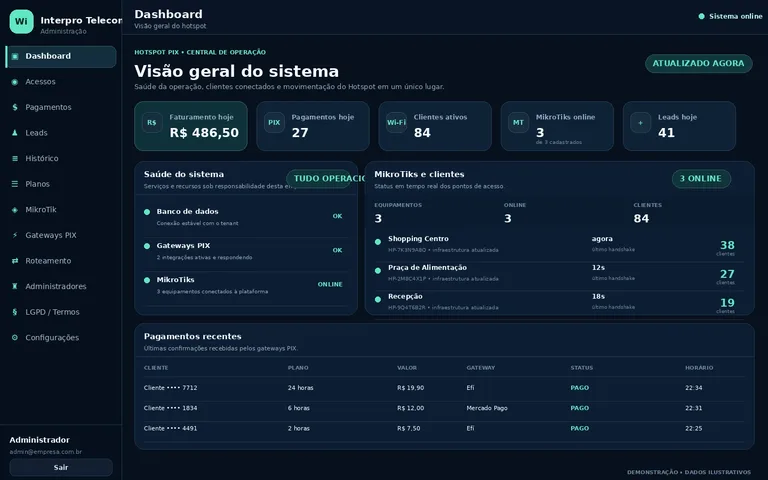Click the Configurações gear icon
The height and width of the screenshot is (480, 768).
(x=15, y=337)
